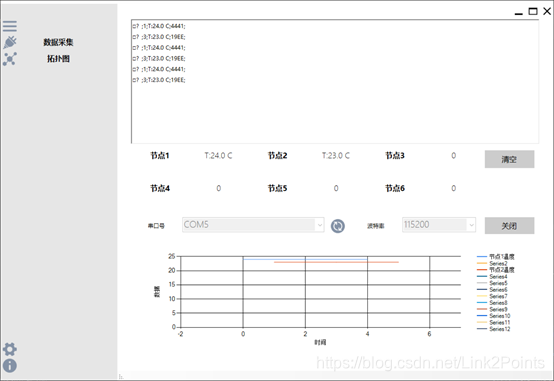Click the Series6 legend entry

492,289
